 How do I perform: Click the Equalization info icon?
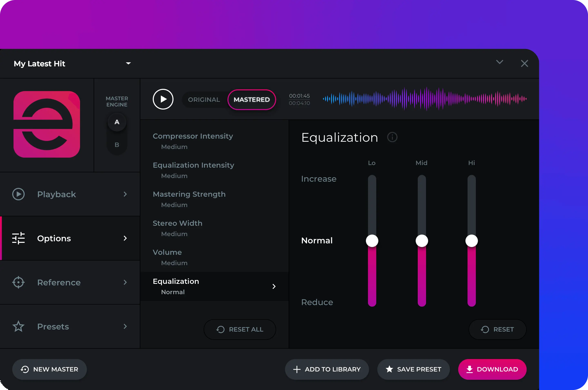392,137
